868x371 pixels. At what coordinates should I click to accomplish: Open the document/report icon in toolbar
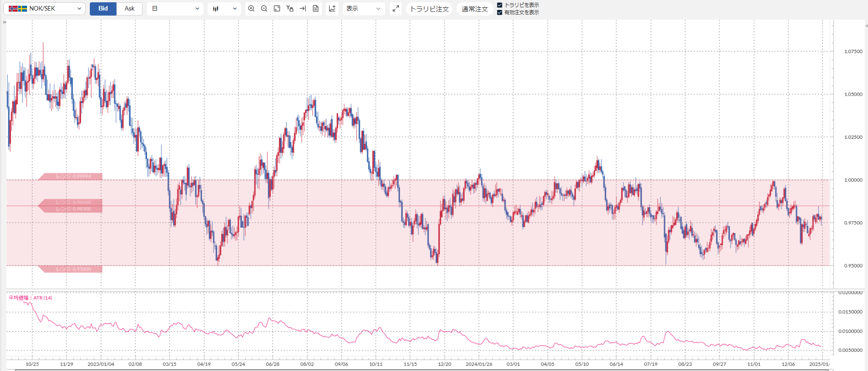(x=316, y=9)
